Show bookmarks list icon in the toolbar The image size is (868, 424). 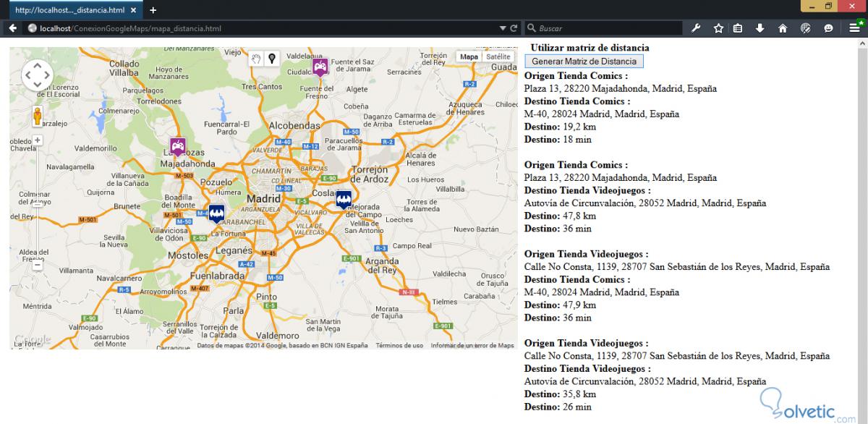[738, 28]
